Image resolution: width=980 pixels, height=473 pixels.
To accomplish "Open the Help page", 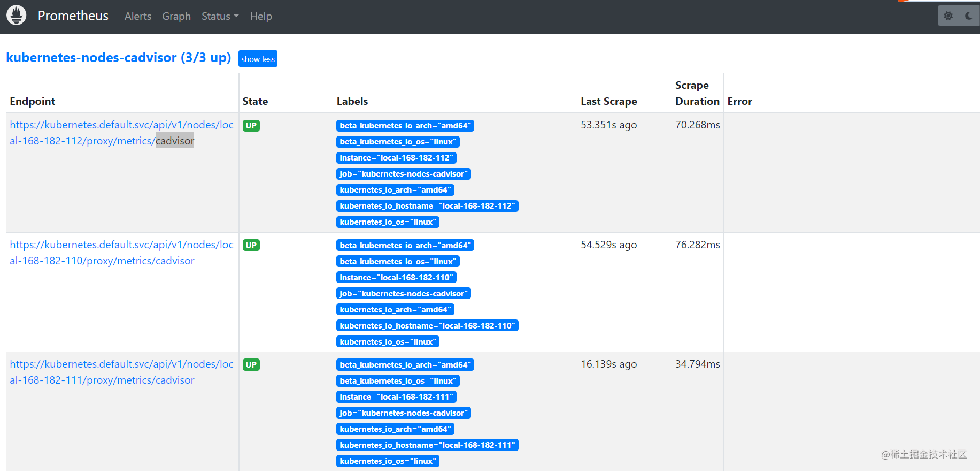I will [261, 17].
